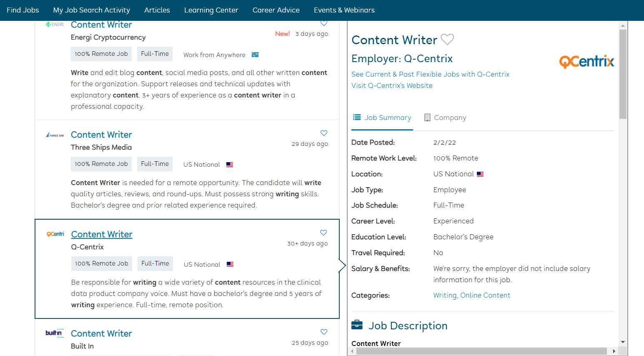
Task: Click the Company building icon
Action: (x=427, y=118)
